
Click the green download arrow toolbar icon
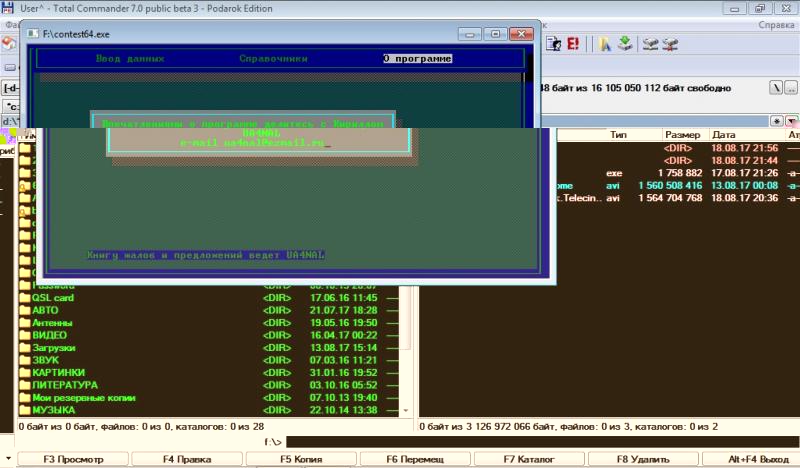pos(625,44)
